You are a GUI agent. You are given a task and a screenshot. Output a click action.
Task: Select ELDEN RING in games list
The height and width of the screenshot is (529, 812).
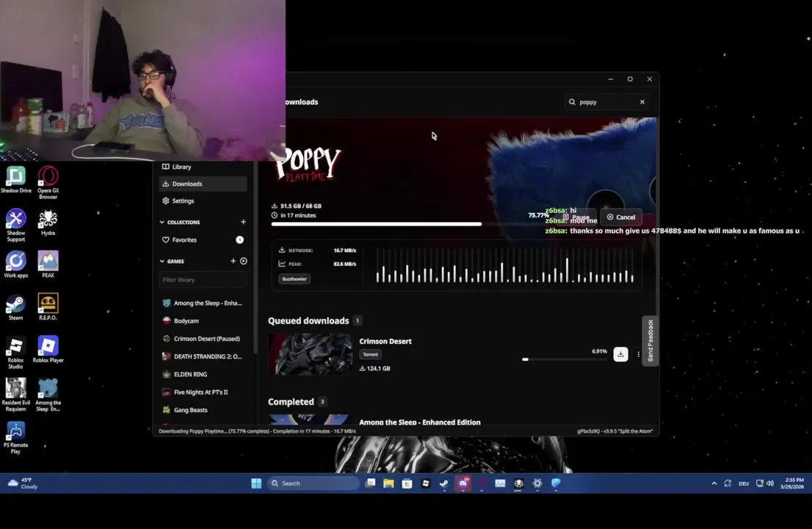click(x=203, y=374)
